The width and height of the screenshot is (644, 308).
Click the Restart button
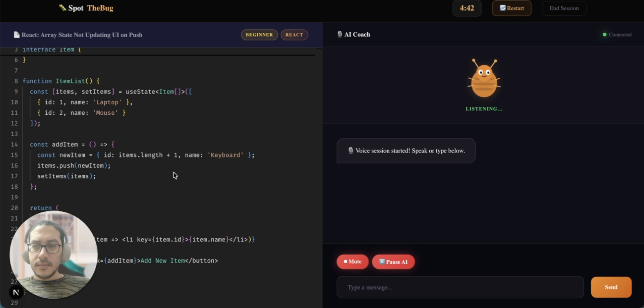pos(511,8)
